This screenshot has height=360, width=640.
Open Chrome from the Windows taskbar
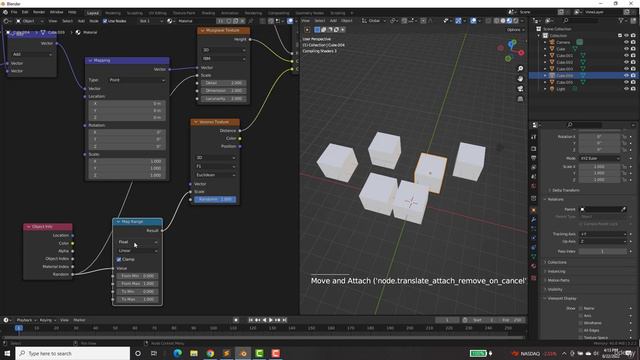[210, 353]
